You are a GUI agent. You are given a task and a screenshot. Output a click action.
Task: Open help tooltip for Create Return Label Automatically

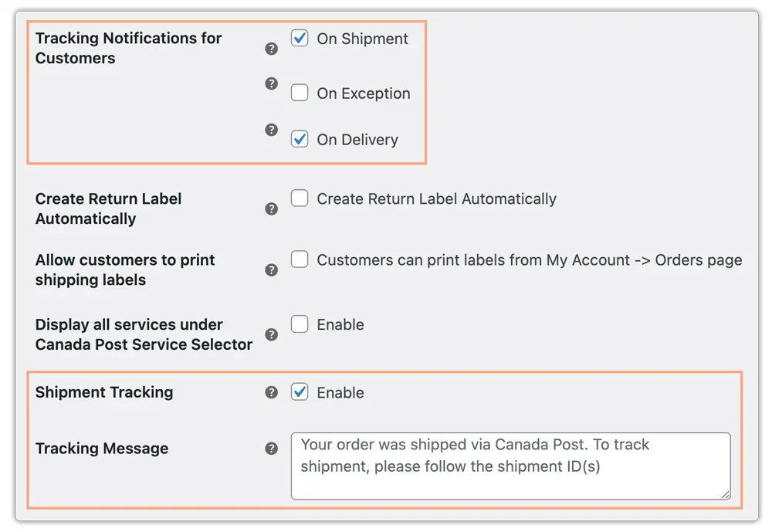pos(271,208)
